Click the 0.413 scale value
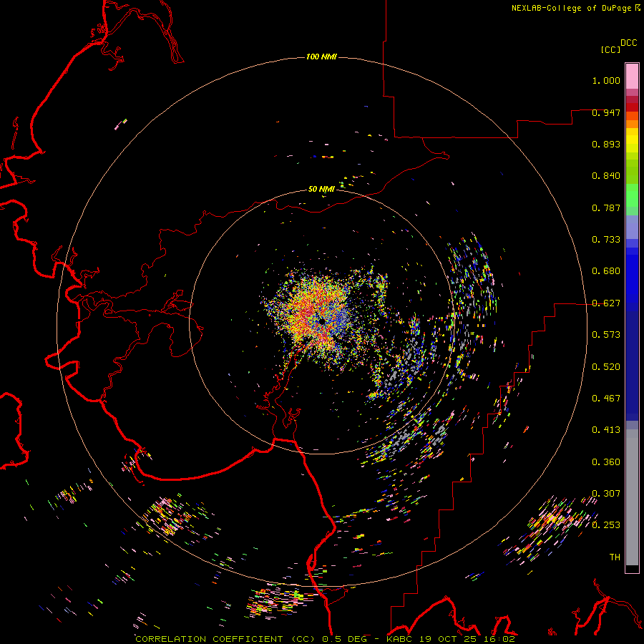644x644 pixels. pyautogui.click(x=606, y=430)
